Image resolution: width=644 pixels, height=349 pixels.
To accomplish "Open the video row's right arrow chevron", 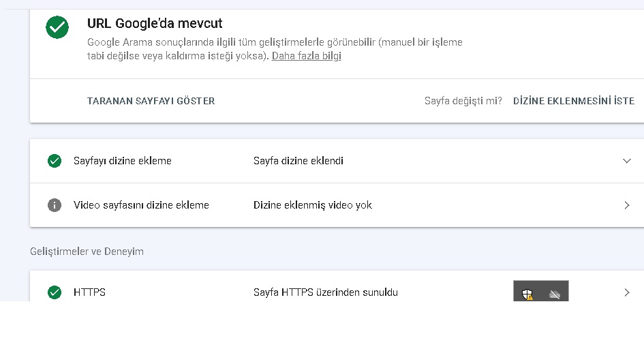I will 627,205.
